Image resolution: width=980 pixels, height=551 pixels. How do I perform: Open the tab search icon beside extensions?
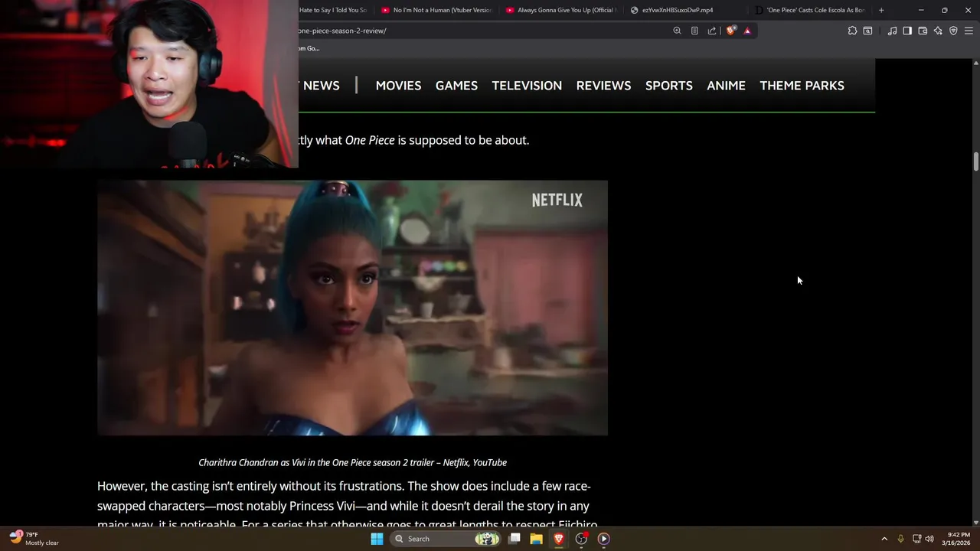click(867, 31)
